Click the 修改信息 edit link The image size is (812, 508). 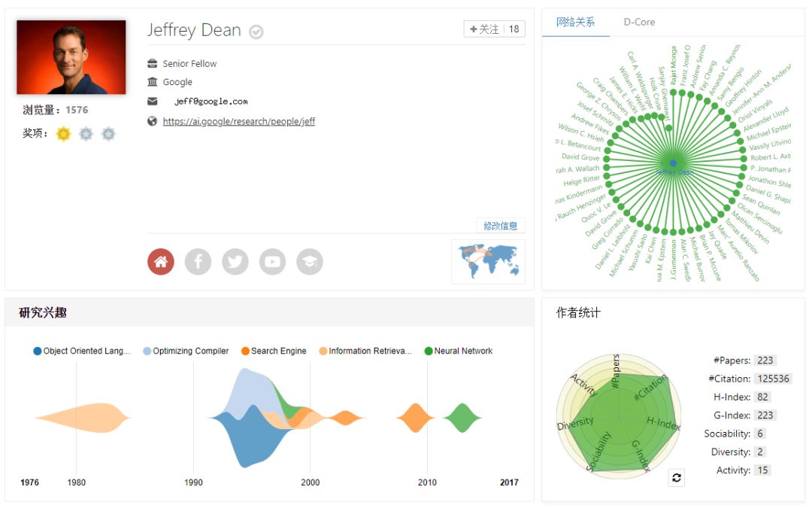500,226
